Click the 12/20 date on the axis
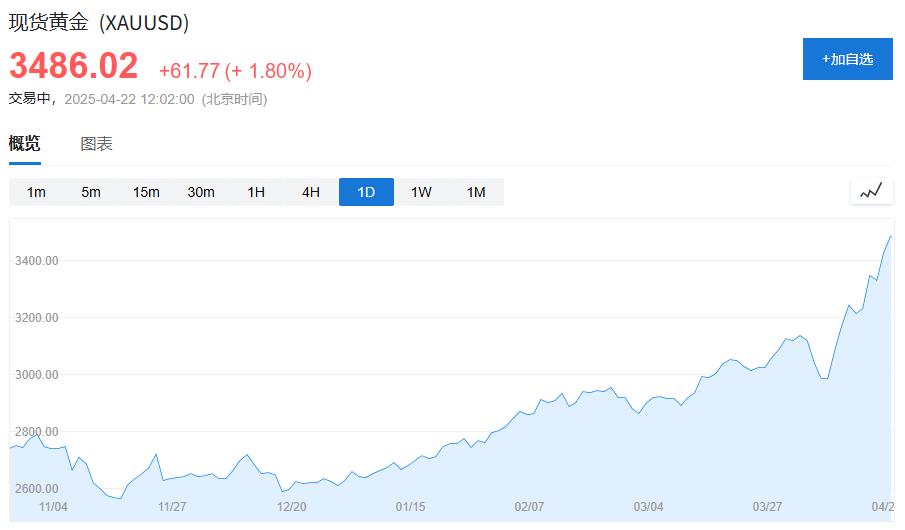 (291, 507)
